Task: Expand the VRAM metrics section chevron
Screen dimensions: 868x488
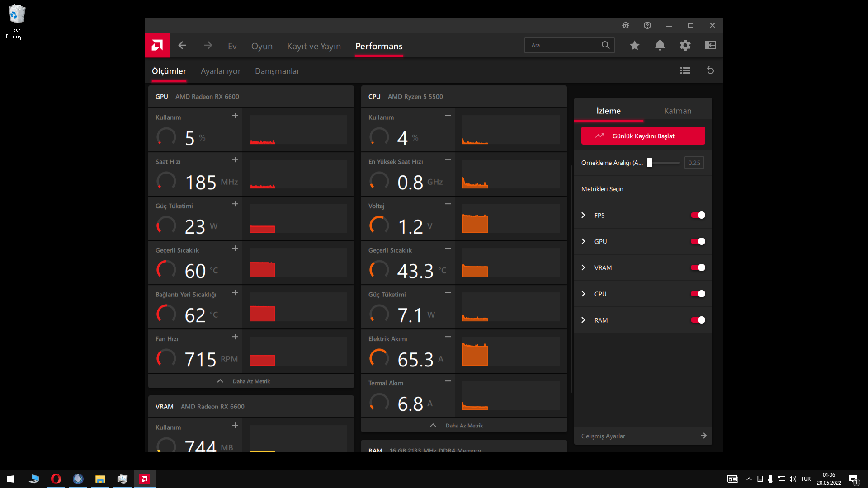Action: point(583,268)
